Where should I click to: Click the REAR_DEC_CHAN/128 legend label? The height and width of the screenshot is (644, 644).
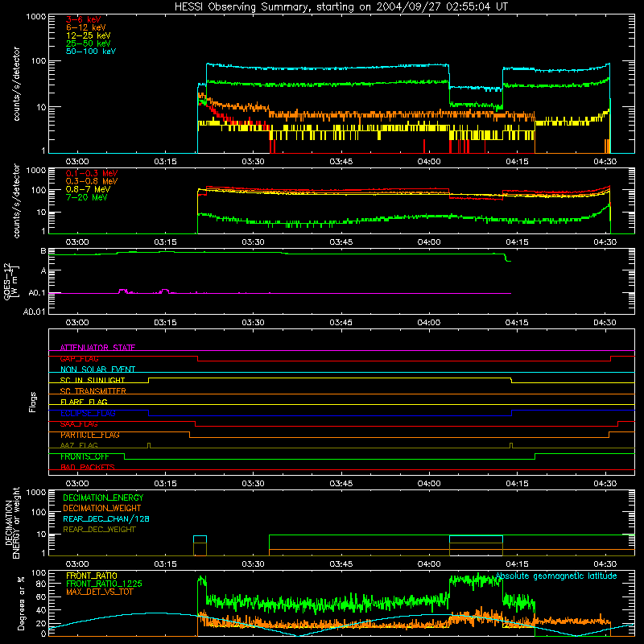click(x=106, y=518)
